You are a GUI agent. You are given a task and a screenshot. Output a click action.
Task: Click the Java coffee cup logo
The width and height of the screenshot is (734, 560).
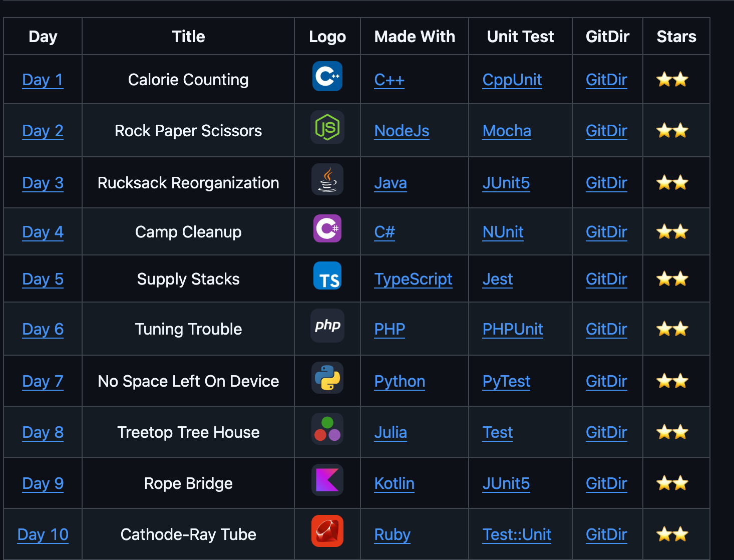coord(327,180)
